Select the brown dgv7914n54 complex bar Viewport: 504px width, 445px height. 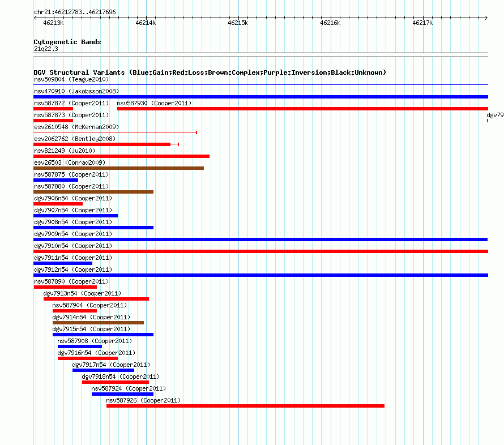(99, 323)
